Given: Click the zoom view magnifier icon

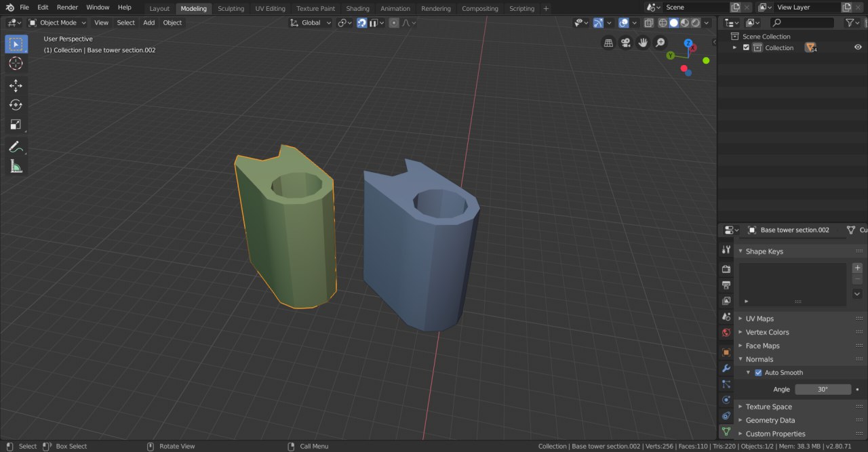Looking at the screenshot, I should (x=660, y=43).
